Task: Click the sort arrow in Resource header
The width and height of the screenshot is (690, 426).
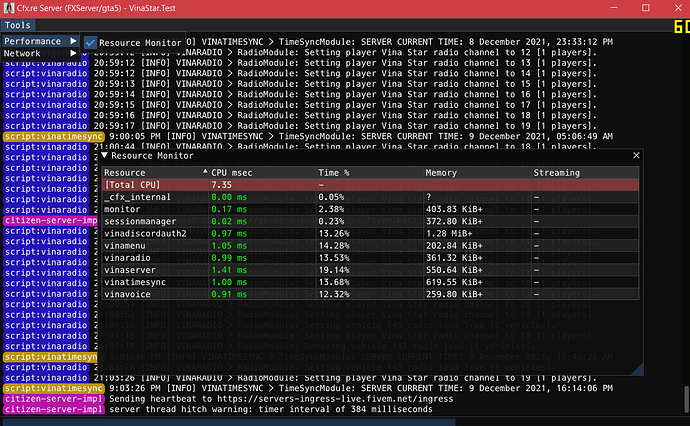Action: [205, 171]
